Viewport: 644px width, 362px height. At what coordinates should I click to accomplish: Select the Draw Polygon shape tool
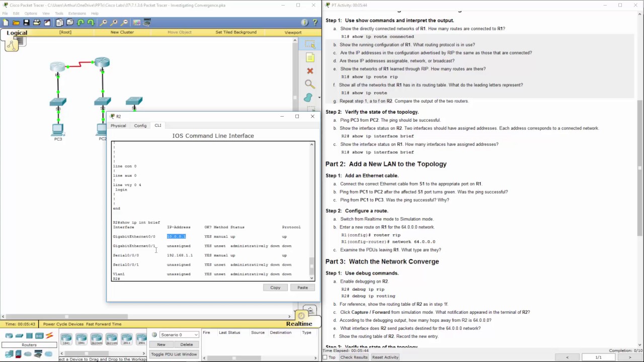tap(308, 97)
